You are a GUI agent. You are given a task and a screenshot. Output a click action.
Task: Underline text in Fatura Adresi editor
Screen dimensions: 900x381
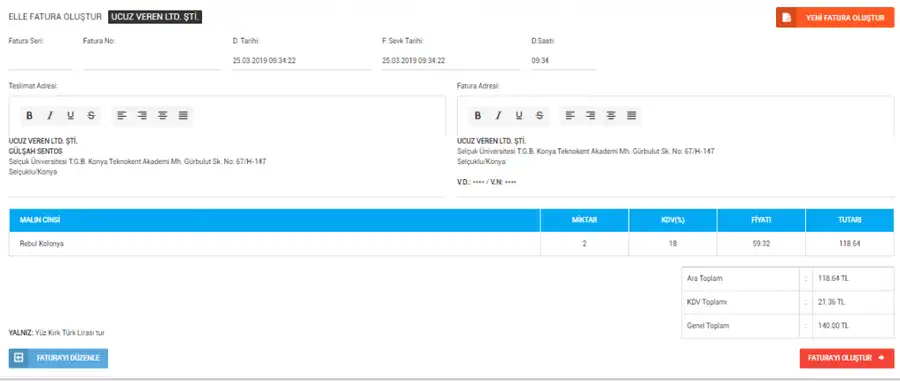click(519, 116)
